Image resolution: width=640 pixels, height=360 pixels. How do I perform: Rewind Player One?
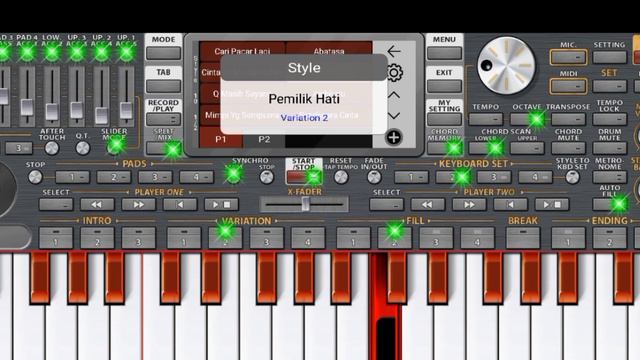click(x=97, y=204)
